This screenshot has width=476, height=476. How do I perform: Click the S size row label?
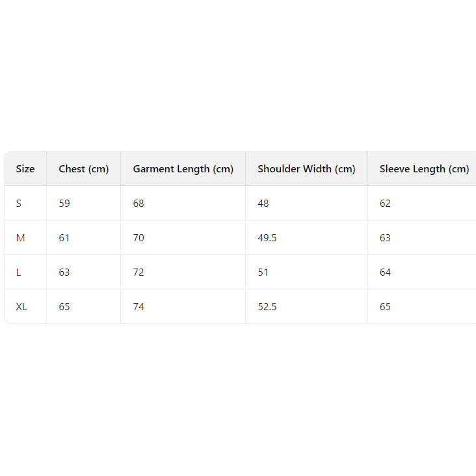tap(19, 204)
